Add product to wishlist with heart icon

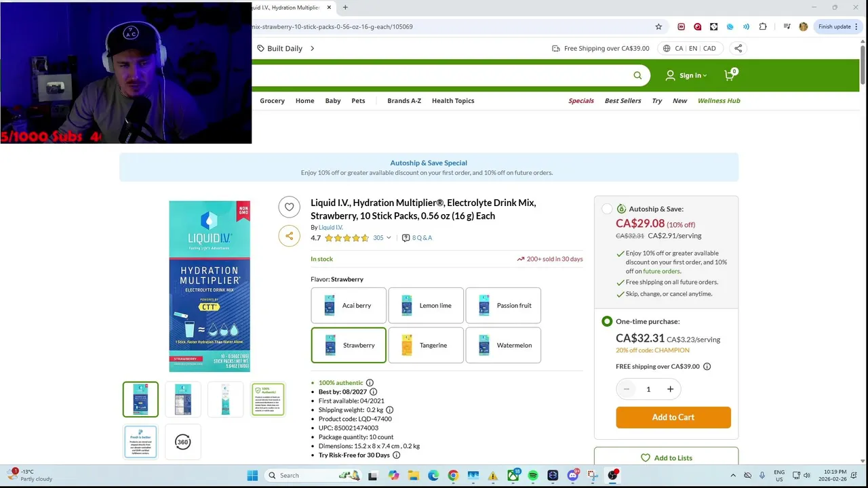[290, 207]
